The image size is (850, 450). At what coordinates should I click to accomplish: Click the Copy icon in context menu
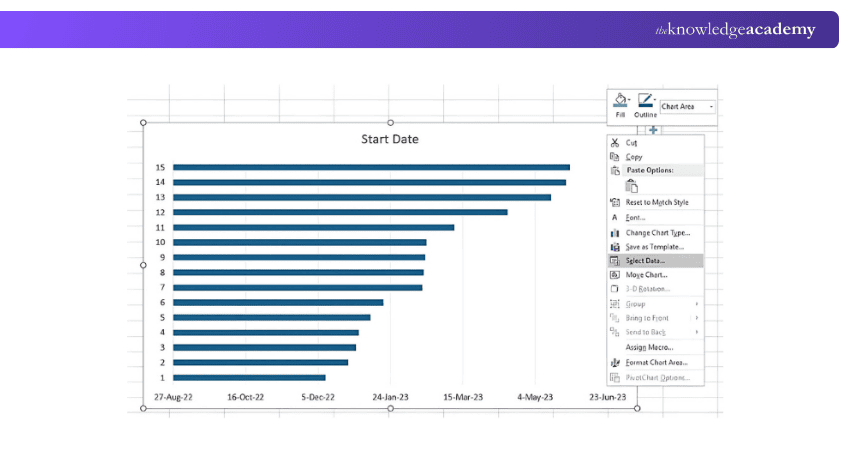point(615,157)
